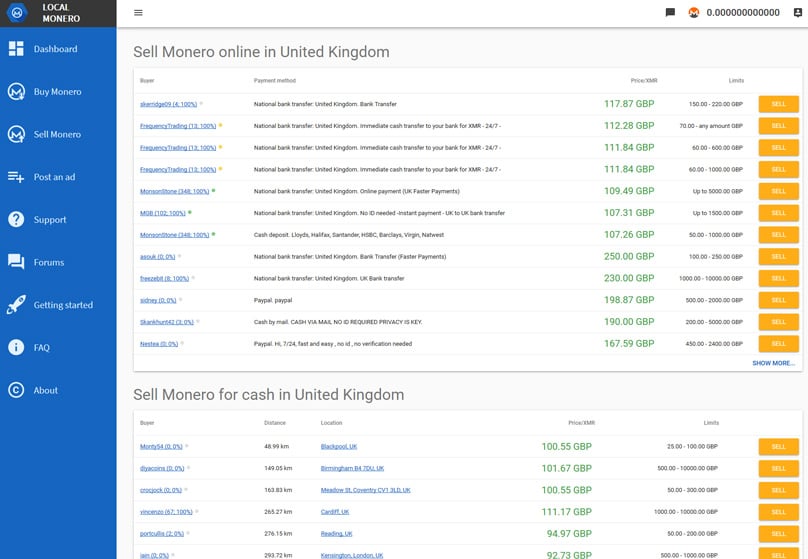The width and height of the screenshot is (808, 559).
Task: Open Sell Monero menu item
Action: click(58, 134)
